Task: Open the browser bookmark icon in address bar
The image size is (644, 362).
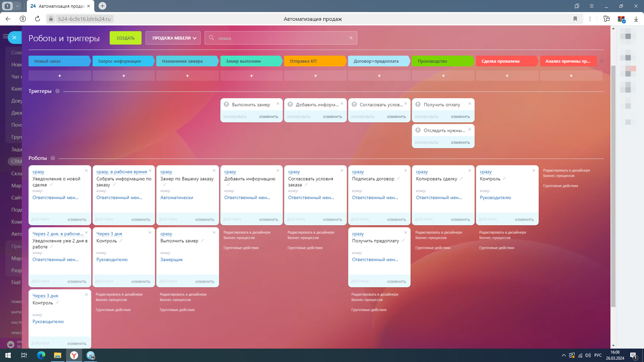Action: (x=575, y=19)
